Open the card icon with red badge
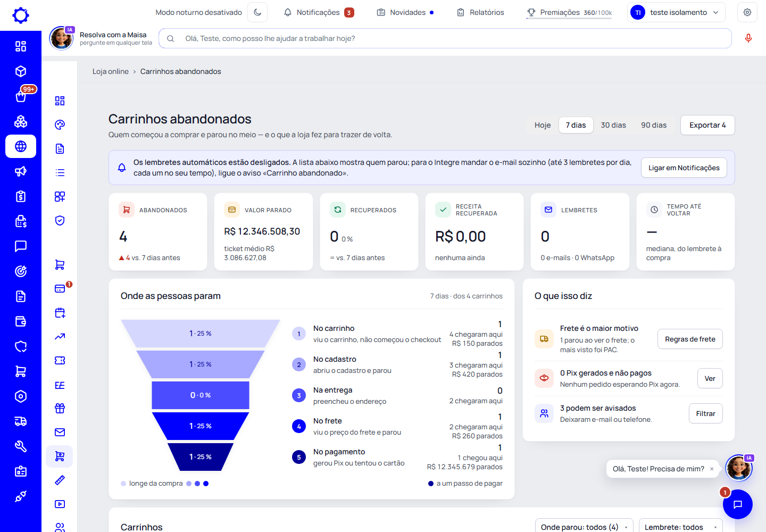Image resolution: width=766 pixels, height=532 pixels. [60, 288]
